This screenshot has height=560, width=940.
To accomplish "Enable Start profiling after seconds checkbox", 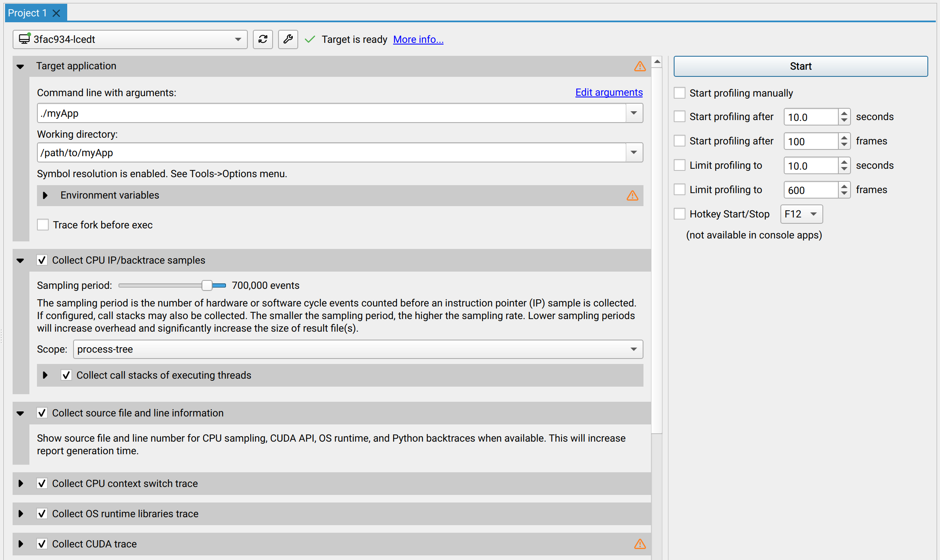I will point(680,116).
